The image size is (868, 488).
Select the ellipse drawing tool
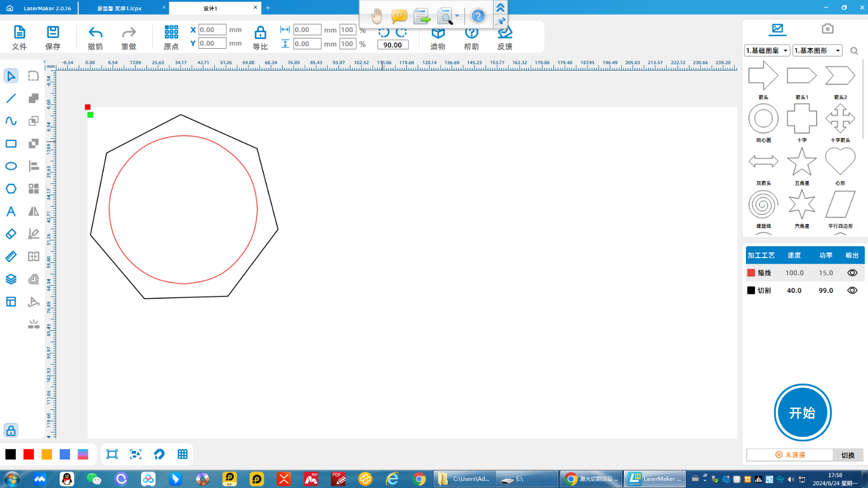[x=11, y=166]
